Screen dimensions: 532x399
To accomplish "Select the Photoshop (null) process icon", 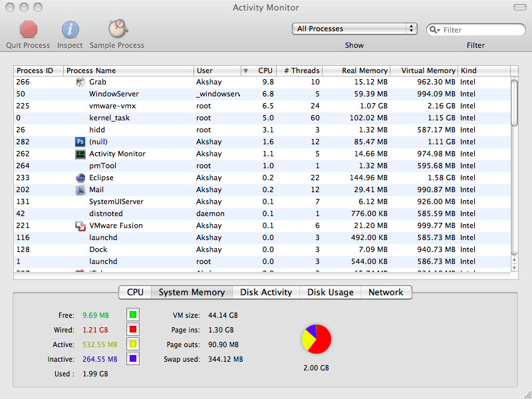I will 80,142.
